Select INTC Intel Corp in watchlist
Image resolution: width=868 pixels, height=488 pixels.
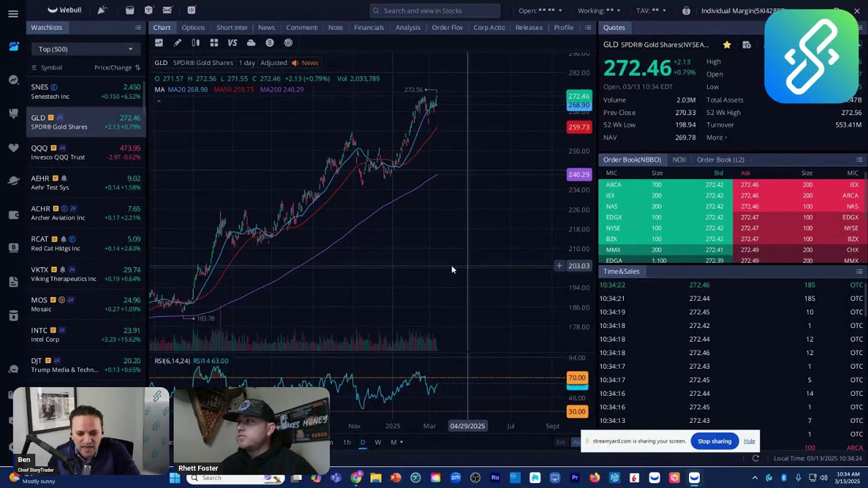click(x=85, y=335)
